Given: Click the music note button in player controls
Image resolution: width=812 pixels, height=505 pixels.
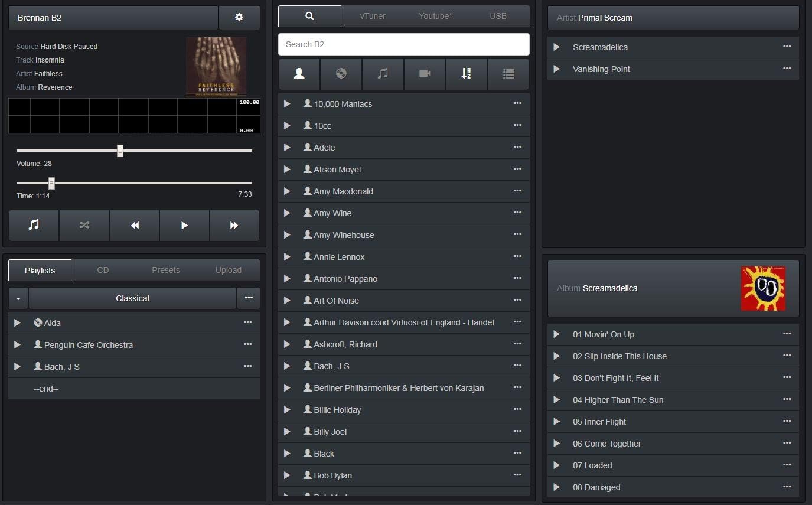Looking at the screenshot, I should [34, 225].
